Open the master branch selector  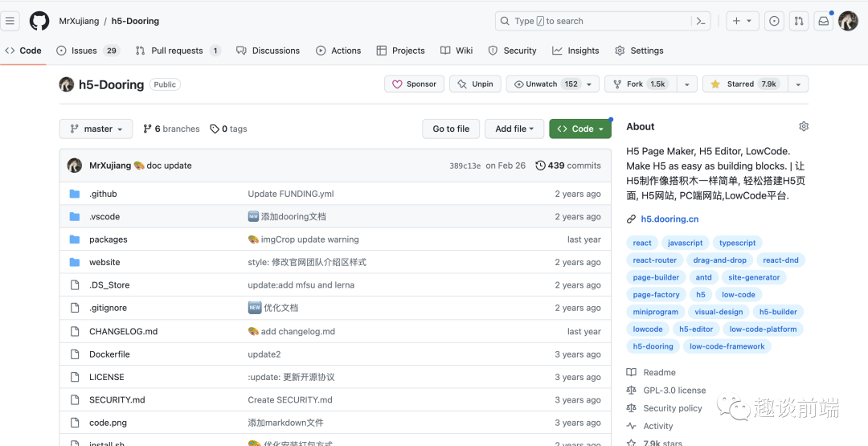[x=96, y=129]
